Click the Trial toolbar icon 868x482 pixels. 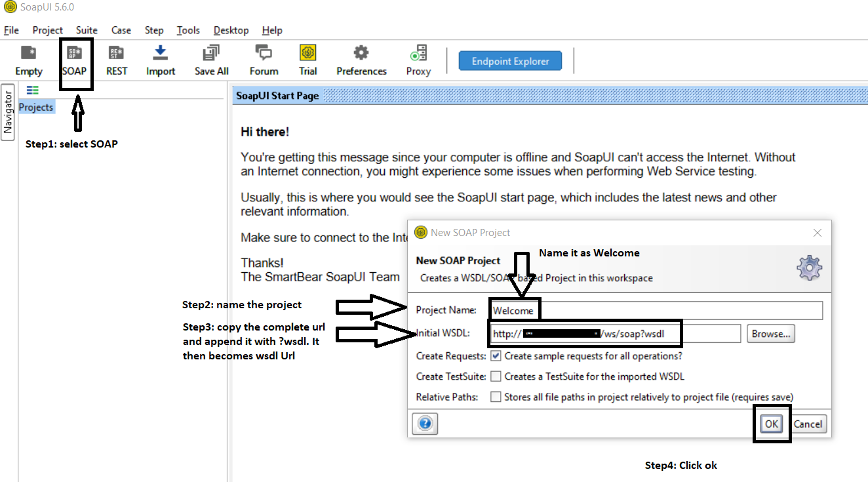[x=307, y=60]
